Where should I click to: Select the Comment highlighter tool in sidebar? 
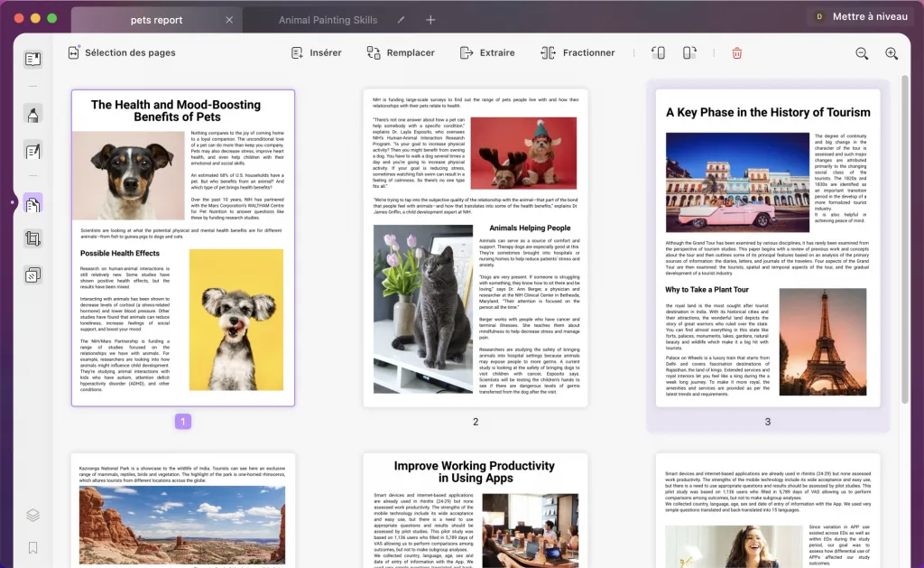coord(33,115)
